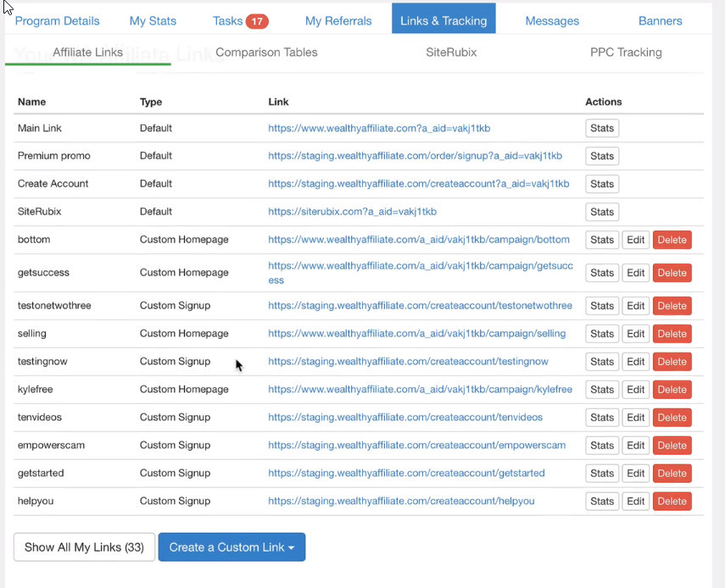Edit the tenvideos link
This screenshot has width=725, height=588.
(636, 417)
